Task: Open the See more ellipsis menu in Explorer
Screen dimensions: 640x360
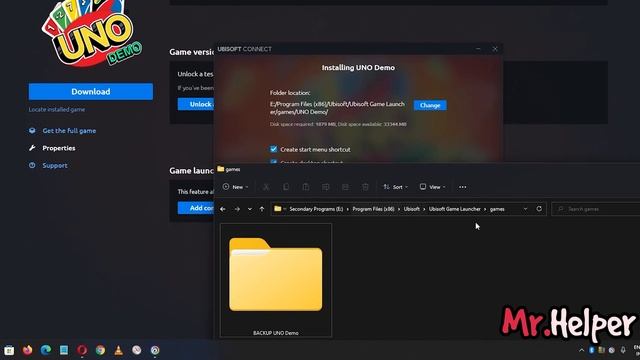Action: pyautogui.click(x=462, y=187)
